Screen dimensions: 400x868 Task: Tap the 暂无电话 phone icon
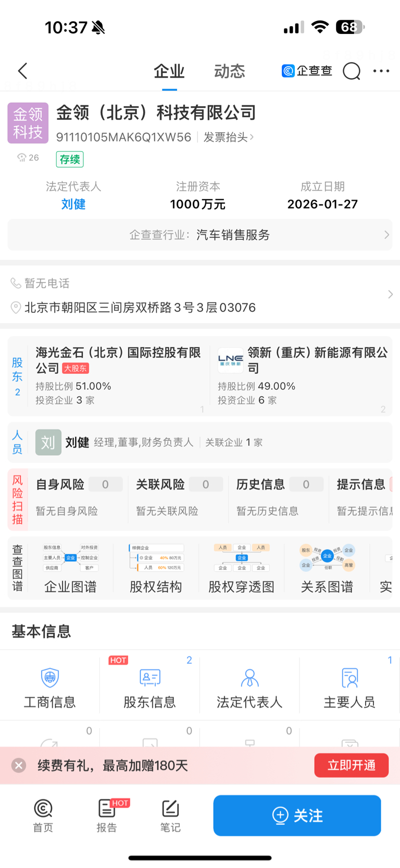pos(16,283)
